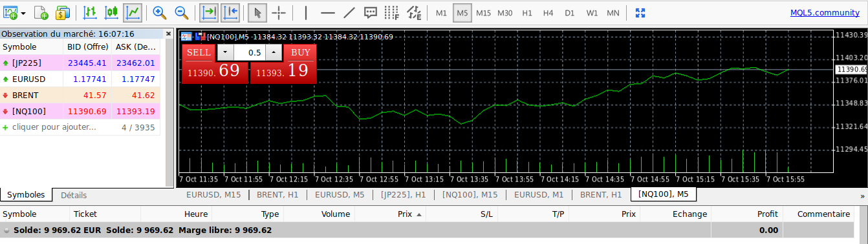Image resolution: width=868 pixels, height=244 pixels.
Task: Select the bar chart display icon
Action: [x=90, y=12]
